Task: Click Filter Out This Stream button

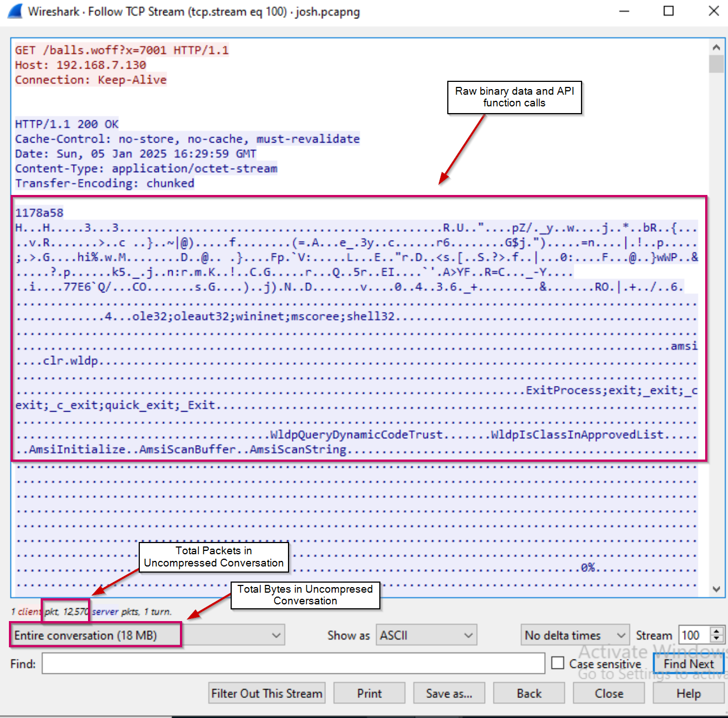Action: (x=267, y=693)
